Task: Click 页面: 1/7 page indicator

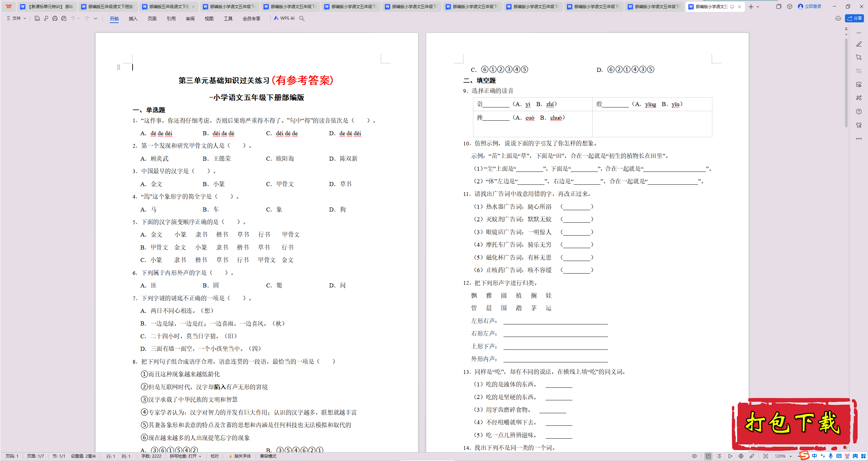Action: (36, 456)
